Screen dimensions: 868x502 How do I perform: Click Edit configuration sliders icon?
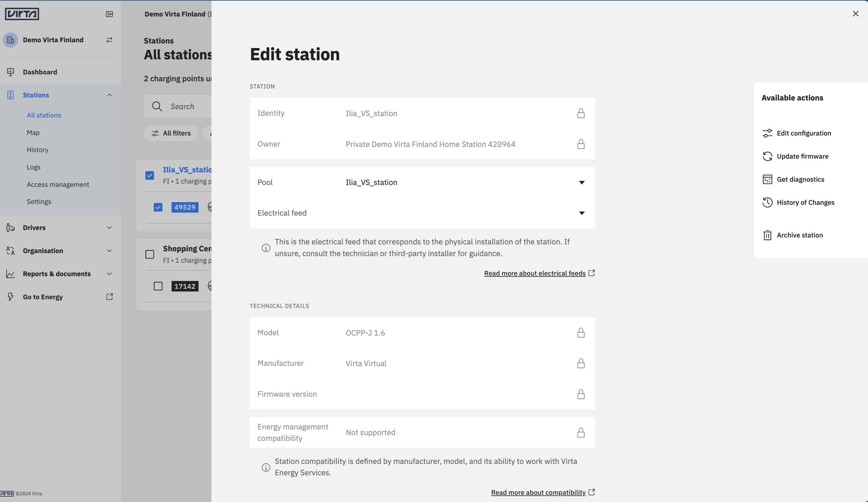pos(767,133)
